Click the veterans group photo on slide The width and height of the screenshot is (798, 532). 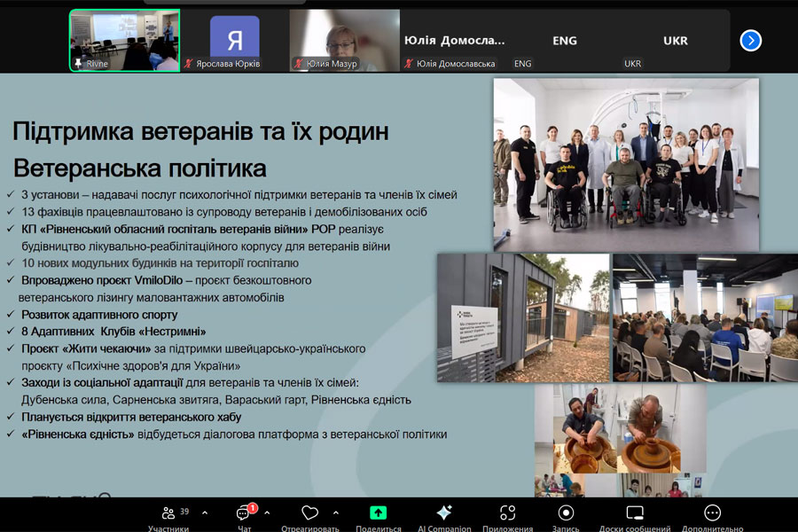tap(626, 164)
